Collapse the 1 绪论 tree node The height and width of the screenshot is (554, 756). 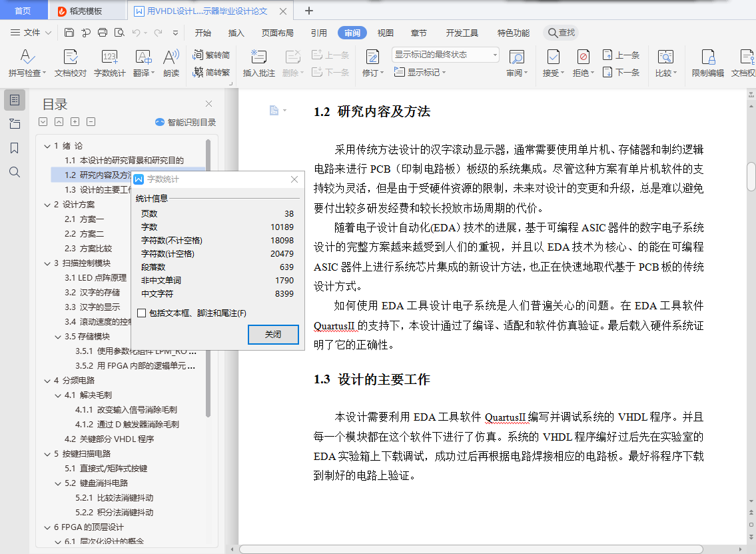pyautogui.click(x=47, y=146)
